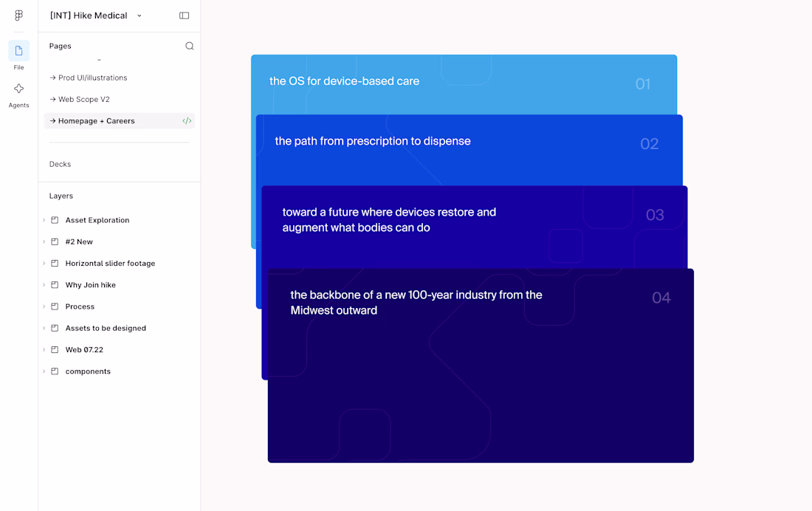Click the search magnifier beside Pages
Image resolution: width=812 pixels, height=511 pixels.
(x=190, y=46)
